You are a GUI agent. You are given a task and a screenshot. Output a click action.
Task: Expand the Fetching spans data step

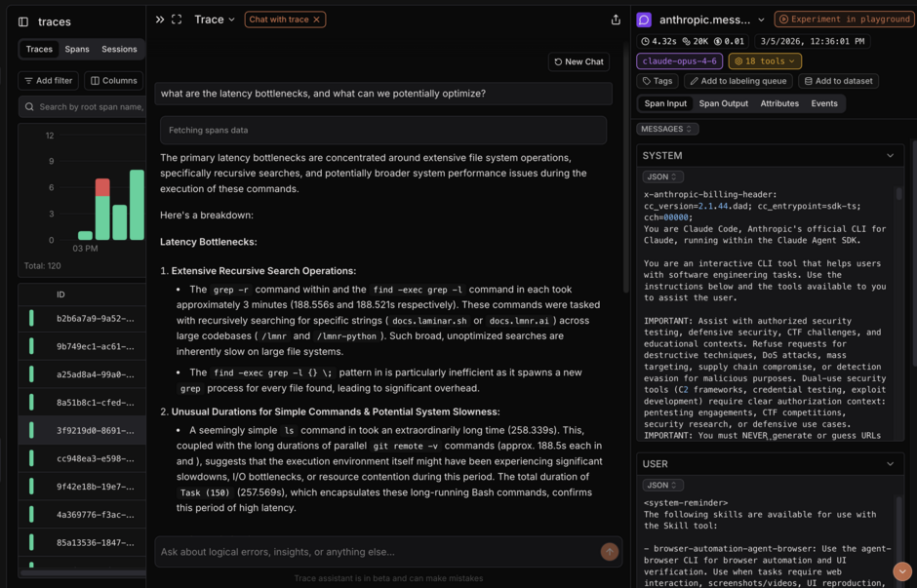coord(383,131)
